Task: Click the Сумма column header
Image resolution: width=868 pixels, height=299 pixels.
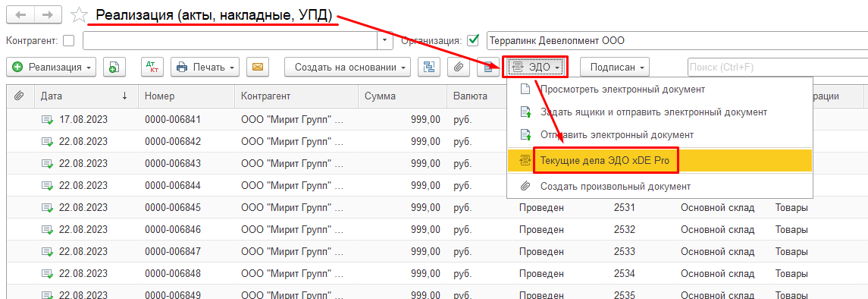Action: [402, 96]
